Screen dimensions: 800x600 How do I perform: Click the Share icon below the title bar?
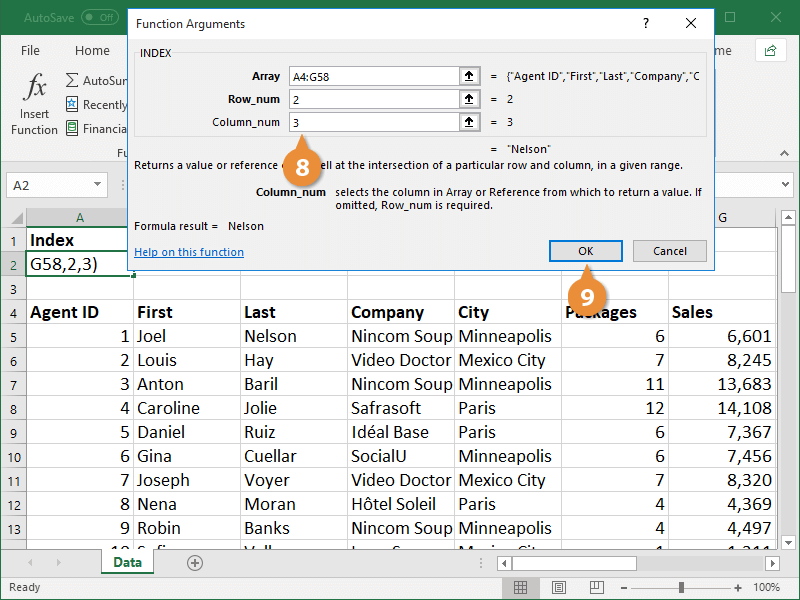(773, 50)
